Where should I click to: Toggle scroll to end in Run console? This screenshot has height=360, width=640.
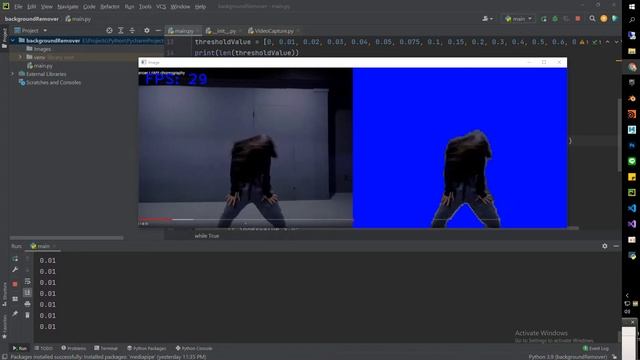click(27, 293)
